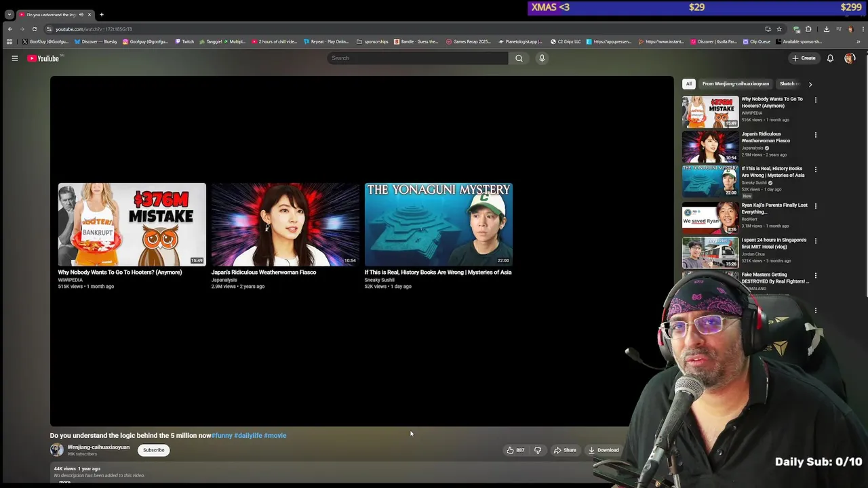
Task: Open the browser downloads icon
Action: 826,29
